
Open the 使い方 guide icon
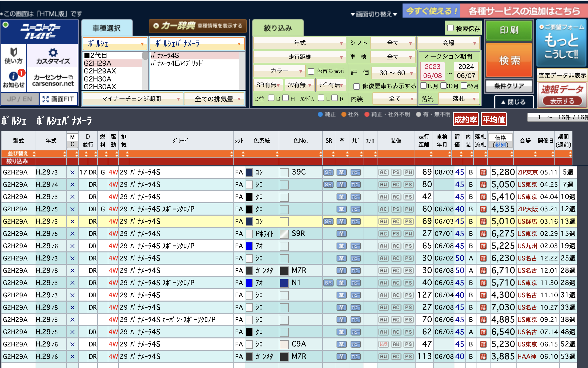pyautogui.click(x=14, y=56)
